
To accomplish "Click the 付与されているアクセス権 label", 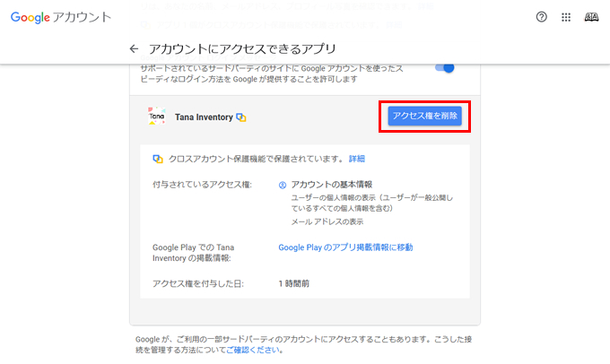I will pyautogui.click(x=203, y=185).
